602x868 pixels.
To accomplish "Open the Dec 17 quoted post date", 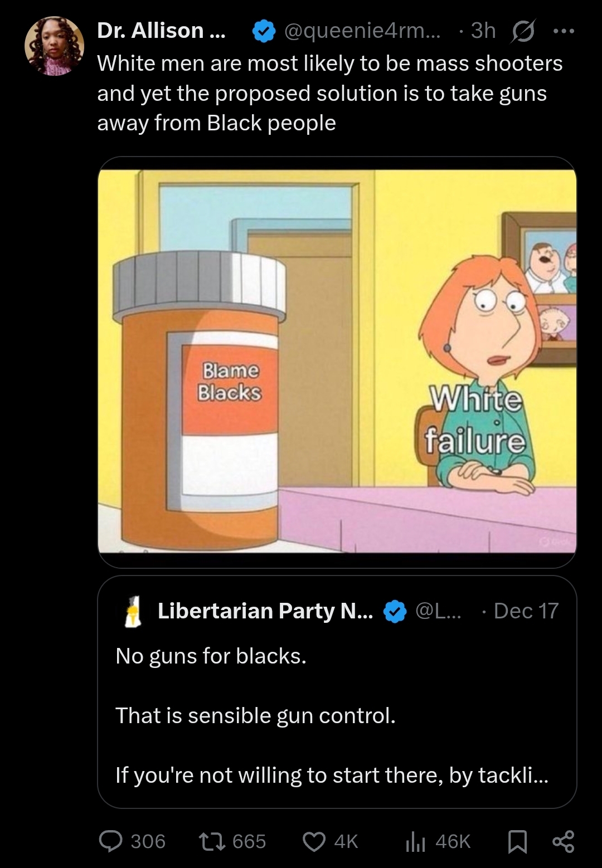I will [526, 611].
